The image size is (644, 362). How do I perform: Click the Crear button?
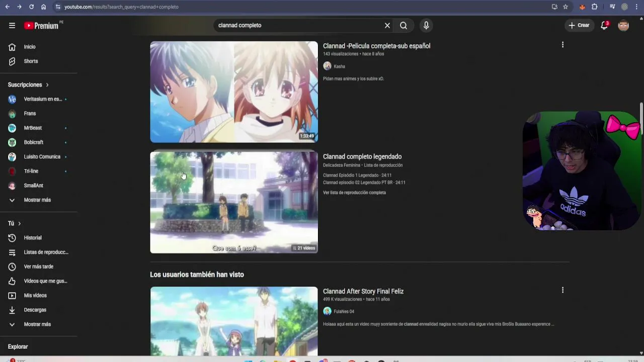579,25
